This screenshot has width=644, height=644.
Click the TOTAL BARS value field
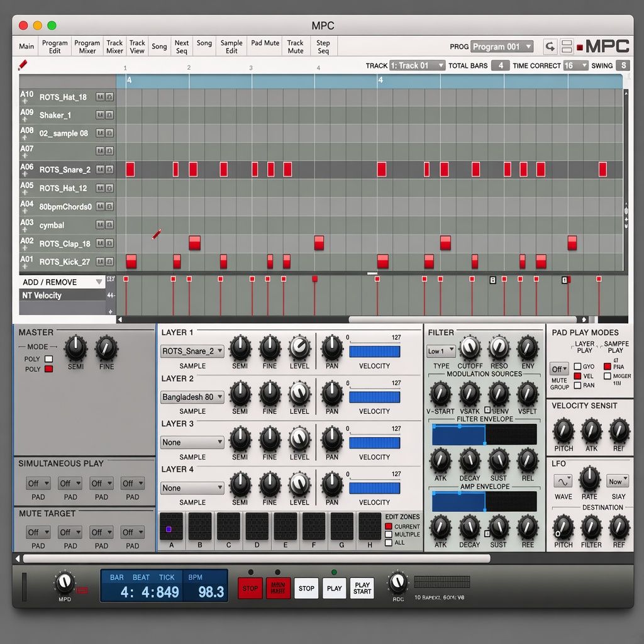click(x=500, y=65)
